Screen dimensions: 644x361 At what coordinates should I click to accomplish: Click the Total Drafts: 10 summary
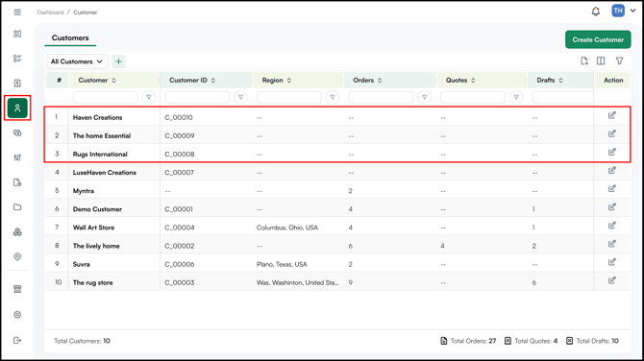point(592,341)
